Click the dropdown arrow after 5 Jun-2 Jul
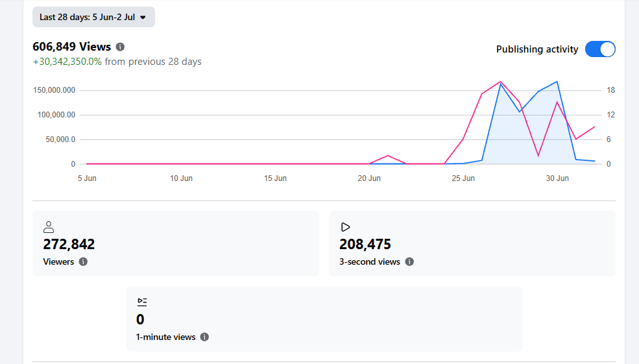 point(143,18)
